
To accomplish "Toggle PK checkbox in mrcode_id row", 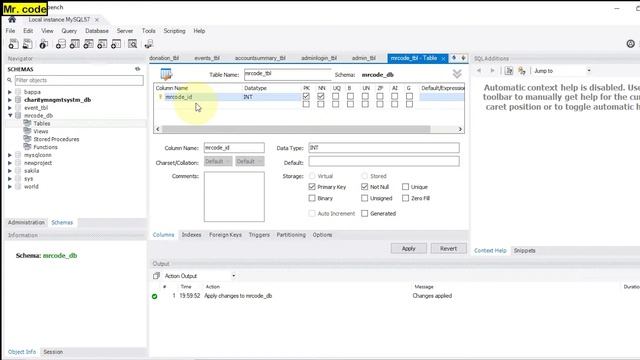I will click(306, 96).
